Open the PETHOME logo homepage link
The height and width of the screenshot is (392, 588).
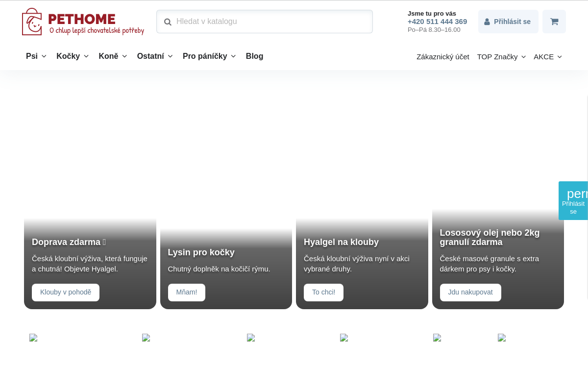(x=83, y=22)
